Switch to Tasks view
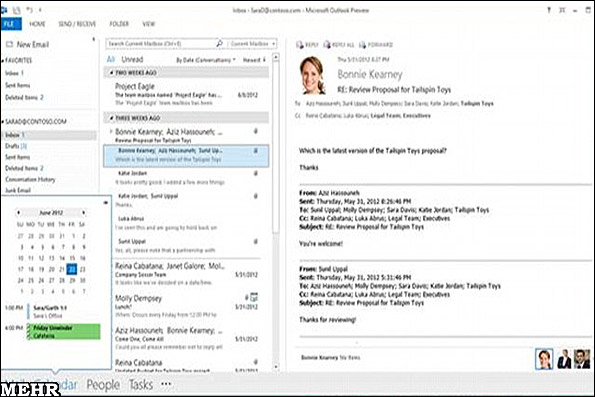This screenshot has height=397, width=595. (x=141, y=385)
